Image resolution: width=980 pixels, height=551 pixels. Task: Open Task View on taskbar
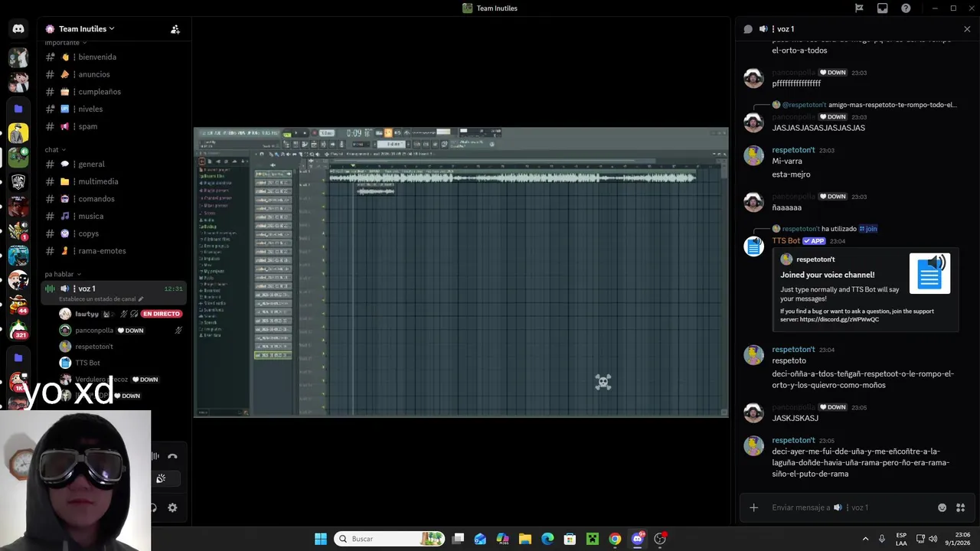coord(458,539)
